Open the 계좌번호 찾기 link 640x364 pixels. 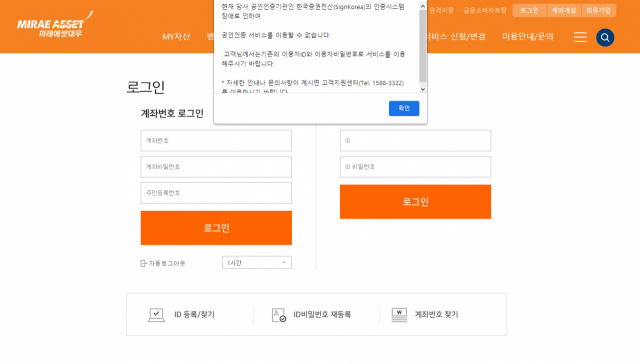[436, 315]
